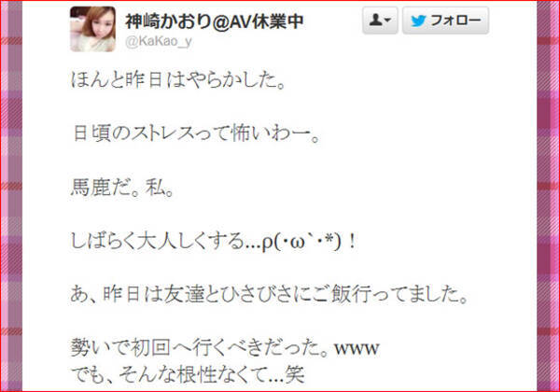Click the www text
Viewport: 560px width, 392px height.
coord(357,348)
